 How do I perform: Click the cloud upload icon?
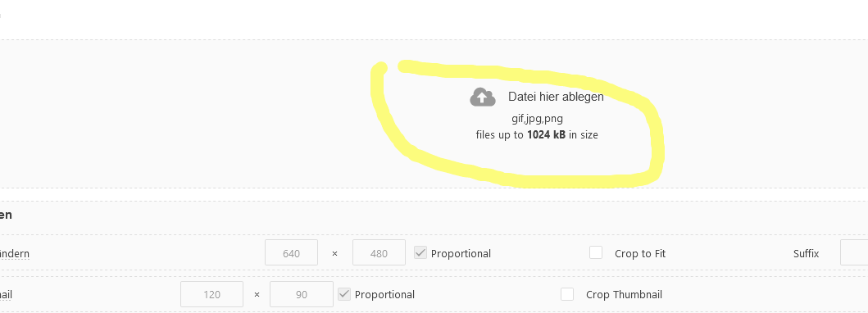pos(482,97)
